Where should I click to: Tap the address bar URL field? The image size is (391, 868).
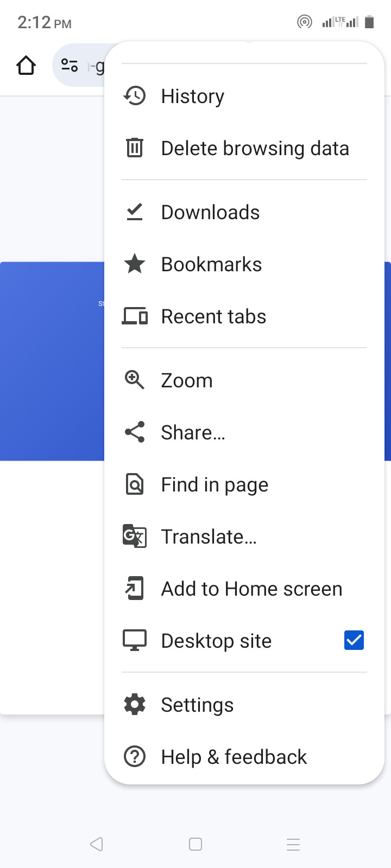point(96,66)
